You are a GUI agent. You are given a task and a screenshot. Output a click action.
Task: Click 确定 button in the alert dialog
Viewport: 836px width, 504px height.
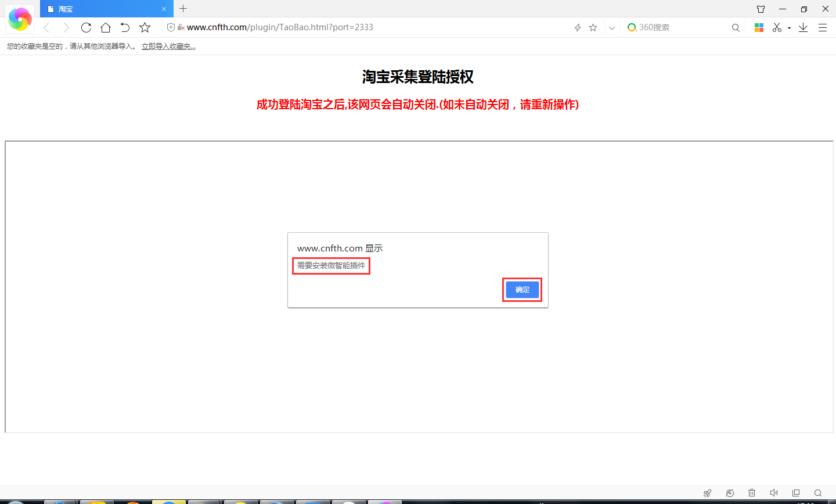[522, 290]
